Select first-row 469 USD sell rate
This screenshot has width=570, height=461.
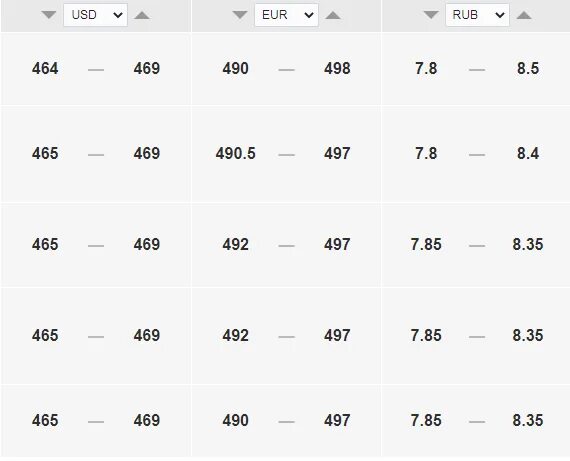click(x=147, y=68)
